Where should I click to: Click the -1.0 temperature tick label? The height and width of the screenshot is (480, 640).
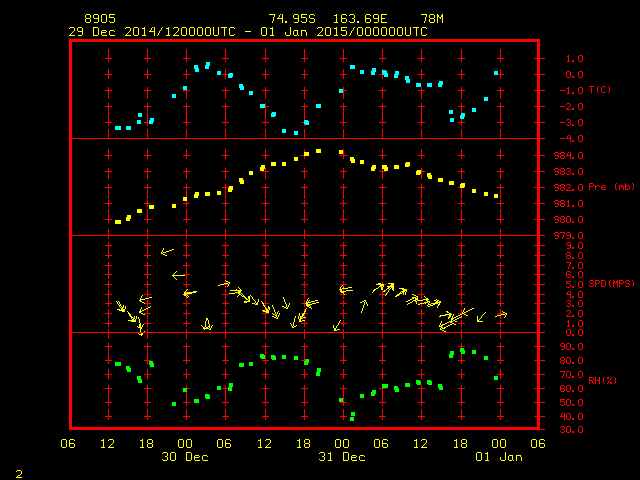point(571,91)
